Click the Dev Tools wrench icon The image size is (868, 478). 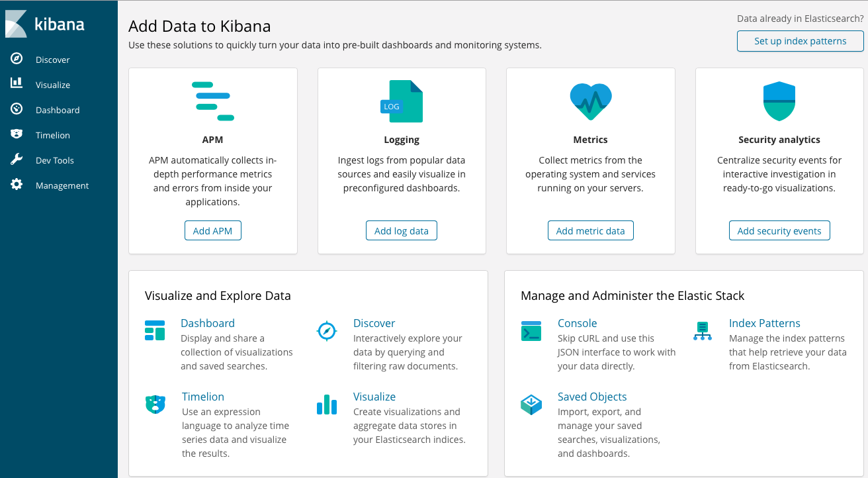tap(17, 160)
